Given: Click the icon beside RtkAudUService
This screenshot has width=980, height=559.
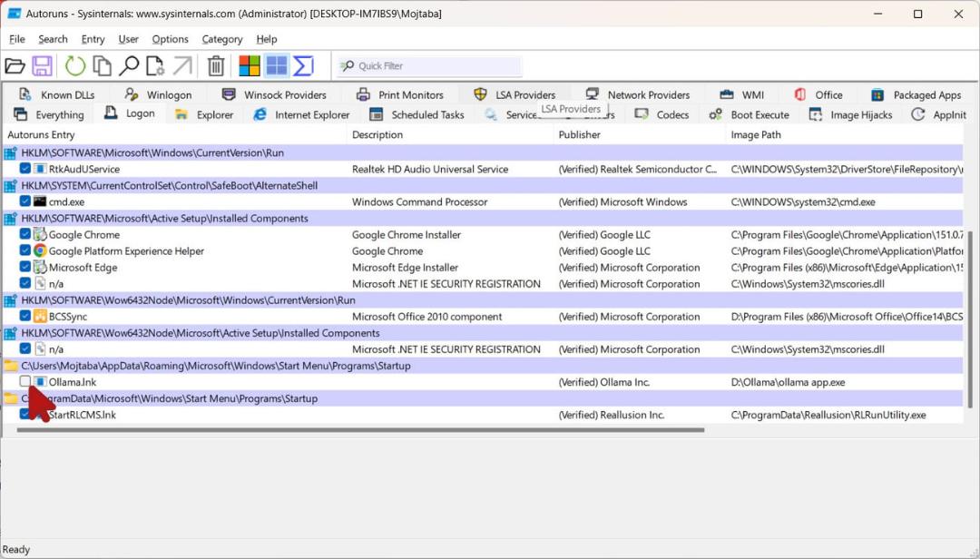Looking at the screenshot, I should [40, 169].
